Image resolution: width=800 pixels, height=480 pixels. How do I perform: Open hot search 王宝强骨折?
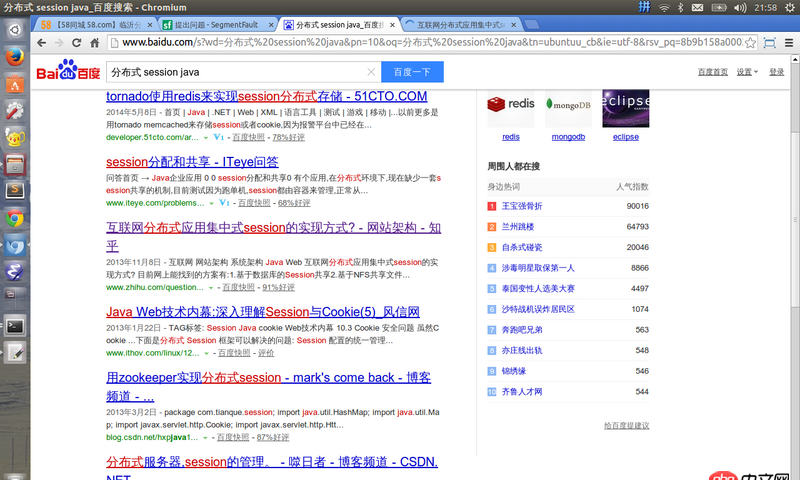pyautogui.click(x=522, y=206)
